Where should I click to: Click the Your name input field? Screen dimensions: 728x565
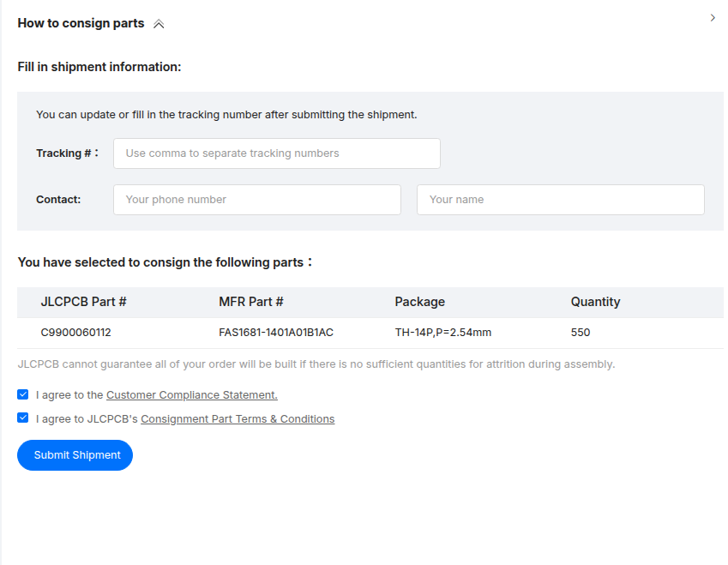coord(560,200)
